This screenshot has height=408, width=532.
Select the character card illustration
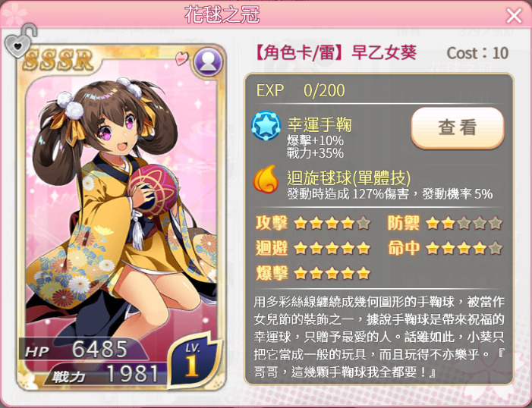(121, 217)
